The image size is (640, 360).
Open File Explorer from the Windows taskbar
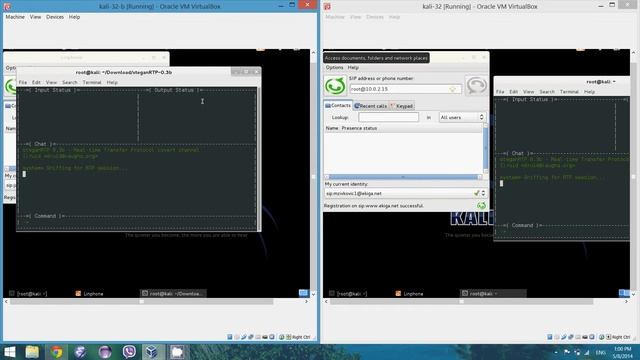(32, 352)
